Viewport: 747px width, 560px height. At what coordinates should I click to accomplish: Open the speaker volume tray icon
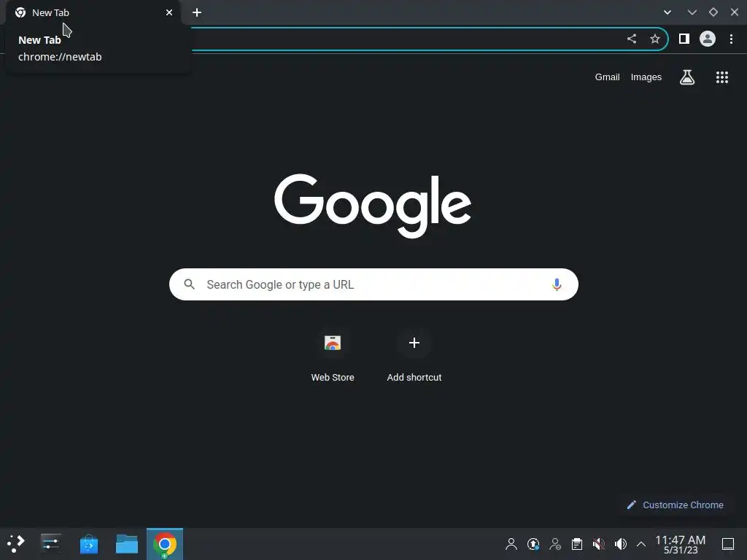pyautogui.click(x=620, y=544)
